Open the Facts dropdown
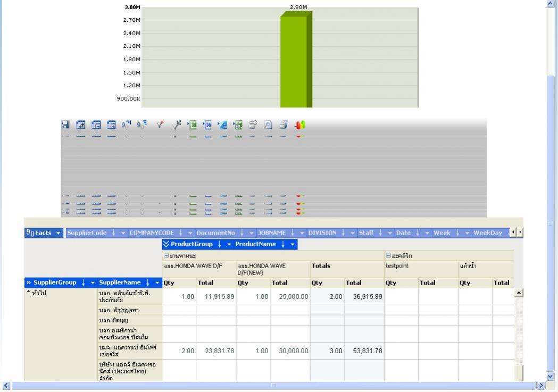 pyautogui.click(x=58, y=233)
